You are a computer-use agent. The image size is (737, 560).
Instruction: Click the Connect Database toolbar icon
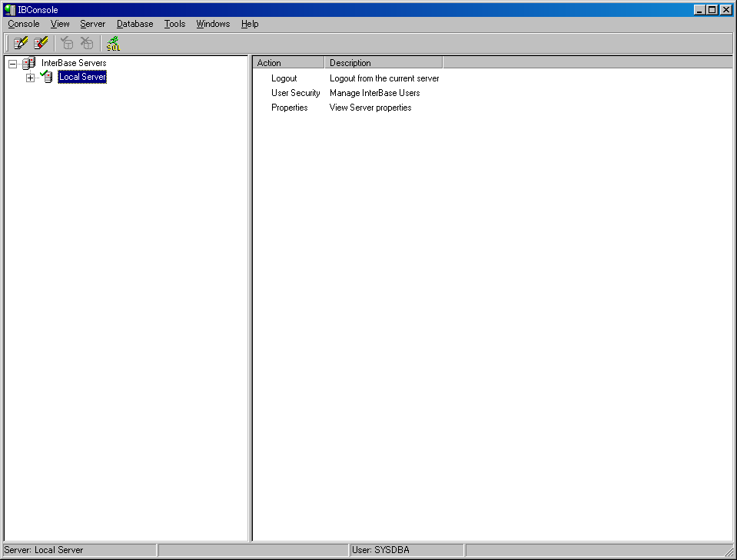67,43
